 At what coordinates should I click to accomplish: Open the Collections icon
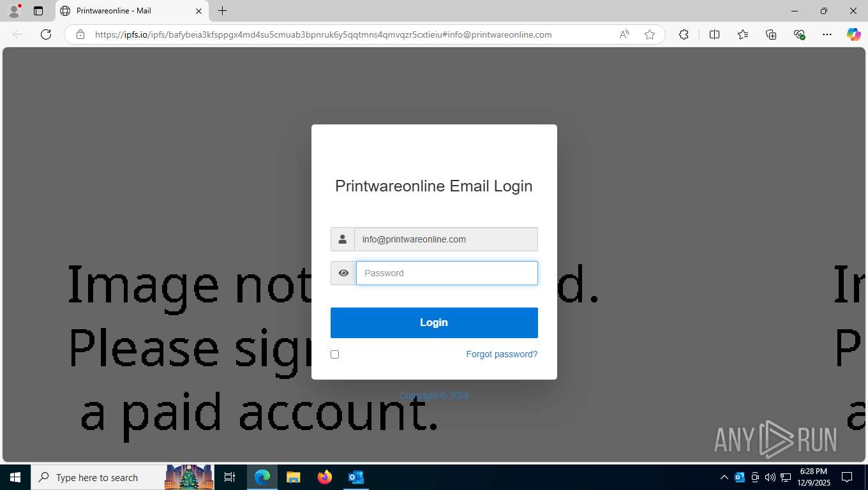771,34
